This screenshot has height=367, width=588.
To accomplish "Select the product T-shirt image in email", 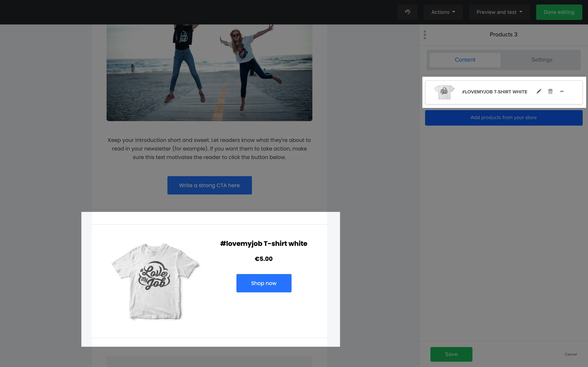I will (x=155, y=281).
